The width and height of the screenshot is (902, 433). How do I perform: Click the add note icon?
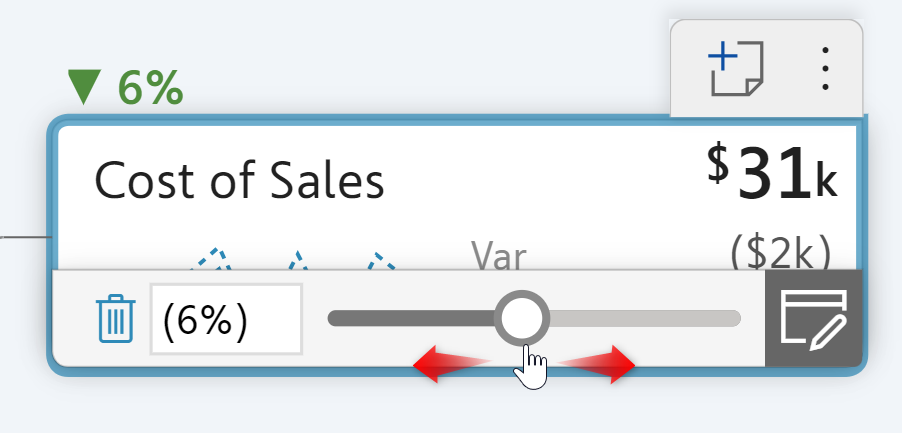pos(735,69)
